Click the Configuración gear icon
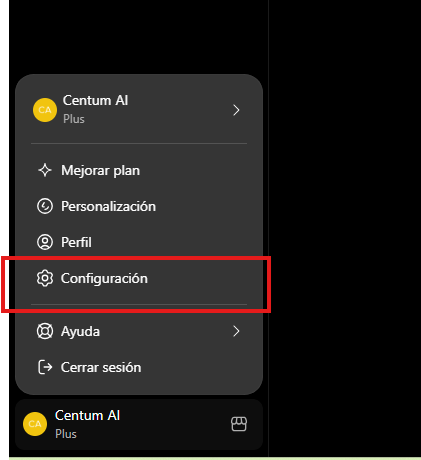The height and width of the screenshot is (460, 421). tap(45, 278)
